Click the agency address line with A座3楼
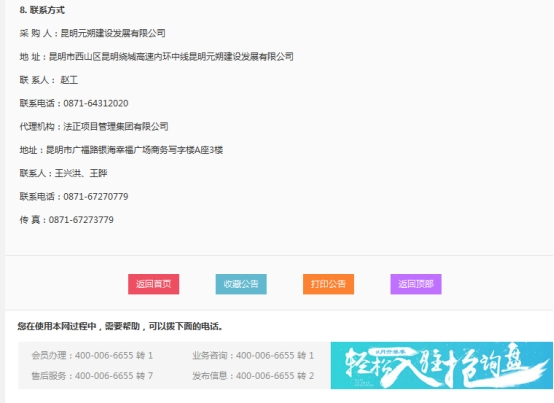The width and height of the screenshot is (554, 403). pos(121,150)
